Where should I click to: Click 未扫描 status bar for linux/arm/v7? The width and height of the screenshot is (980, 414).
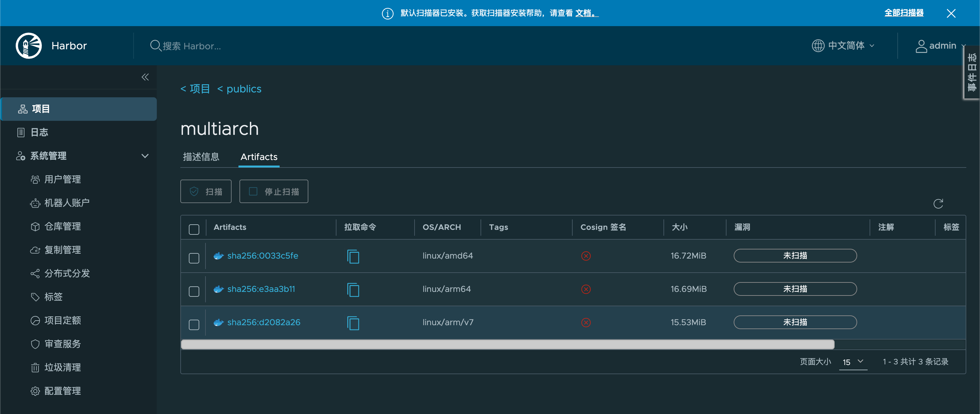795,322
